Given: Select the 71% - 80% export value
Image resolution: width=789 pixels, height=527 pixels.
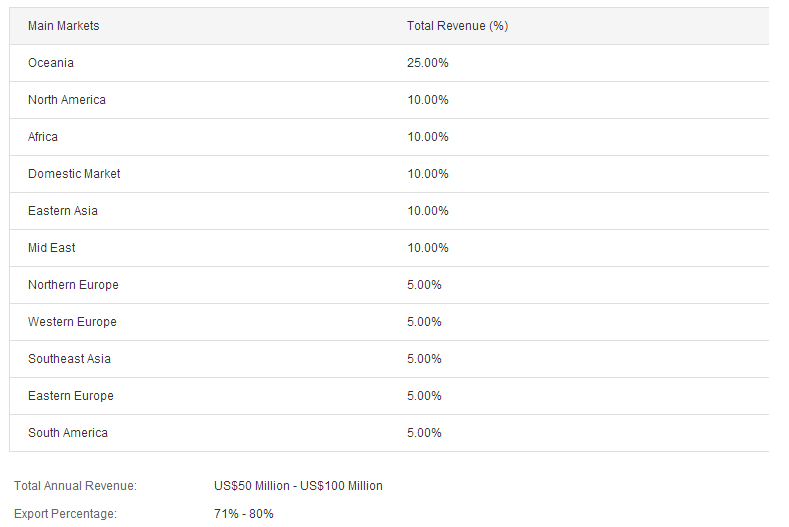Looking at the screenshot, I should [244, 514].
